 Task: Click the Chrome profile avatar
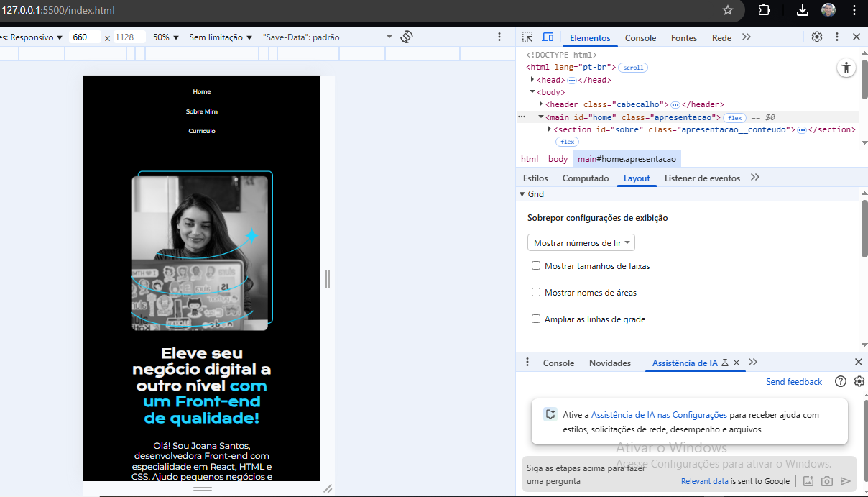[829, 10]
